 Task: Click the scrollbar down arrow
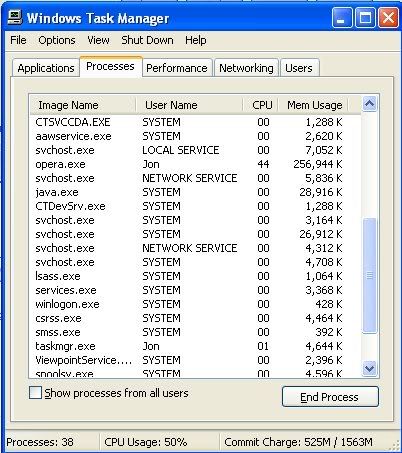pyautogui.click(x=369, y=368)
